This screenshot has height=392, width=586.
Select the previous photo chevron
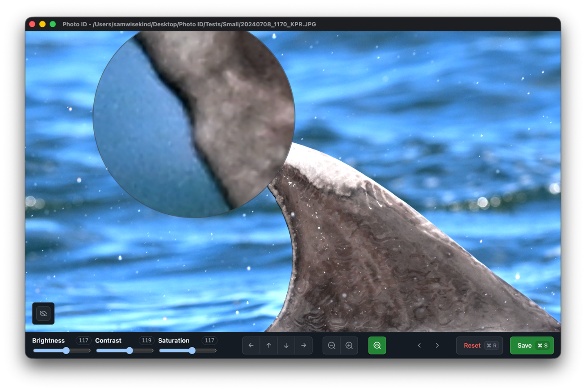[x=419, y=345]
